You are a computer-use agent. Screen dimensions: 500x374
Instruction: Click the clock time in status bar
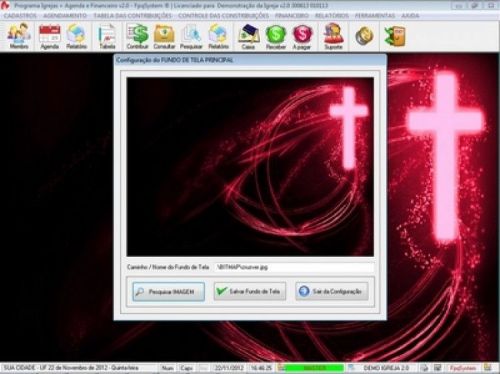click(x=261, y=368)
